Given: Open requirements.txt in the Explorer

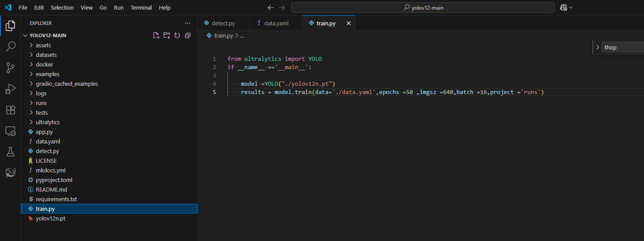Looking at the screenshot, I should tap(109, 199).
